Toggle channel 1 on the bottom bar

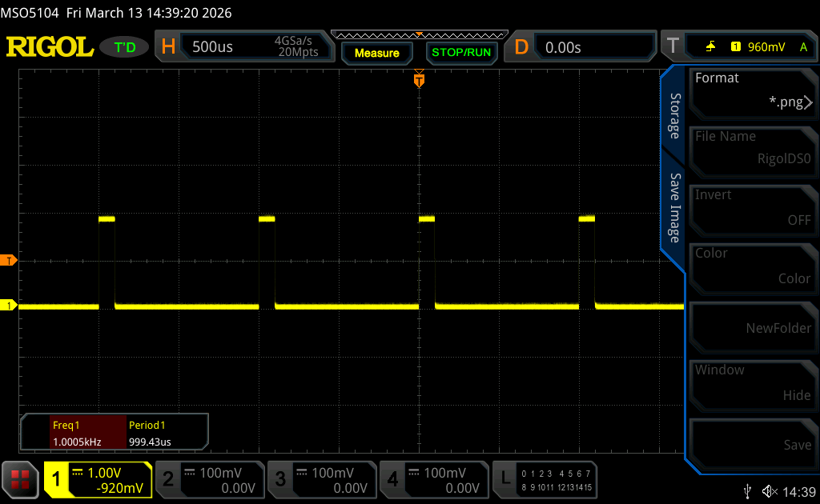98,479
